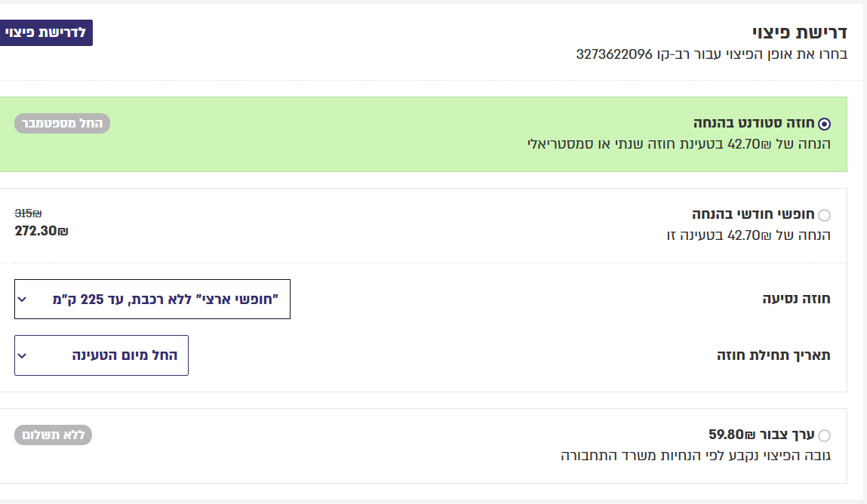Click the text "גובה הפיצוי נקבע לפי הנחיות משרד התחבורה"

(x=695, y=456)
